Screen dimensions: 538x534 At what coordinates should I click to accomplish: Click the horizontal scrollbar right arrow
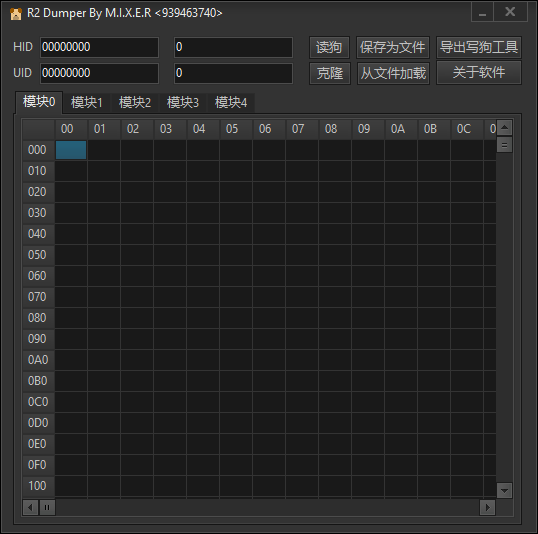click(487, 507)
